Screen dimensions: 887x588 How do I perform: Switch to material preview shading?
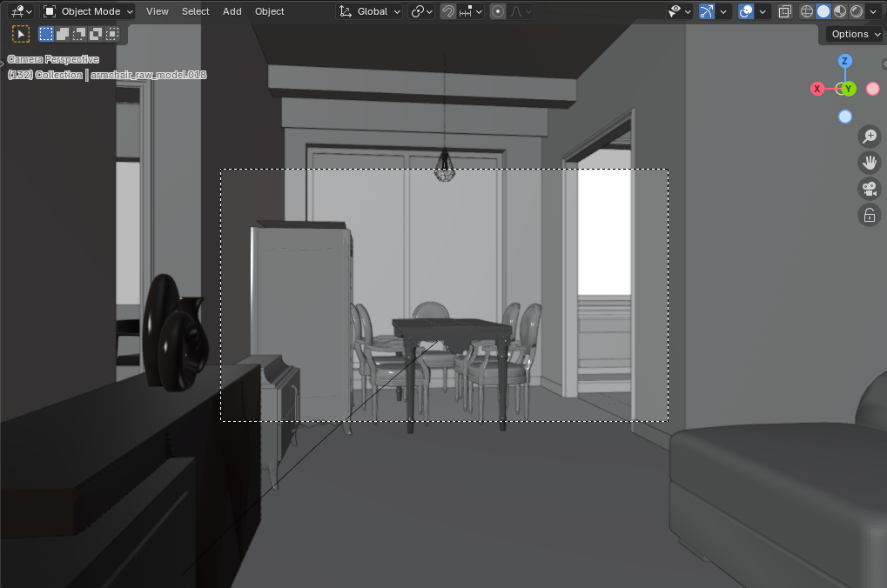840,11
